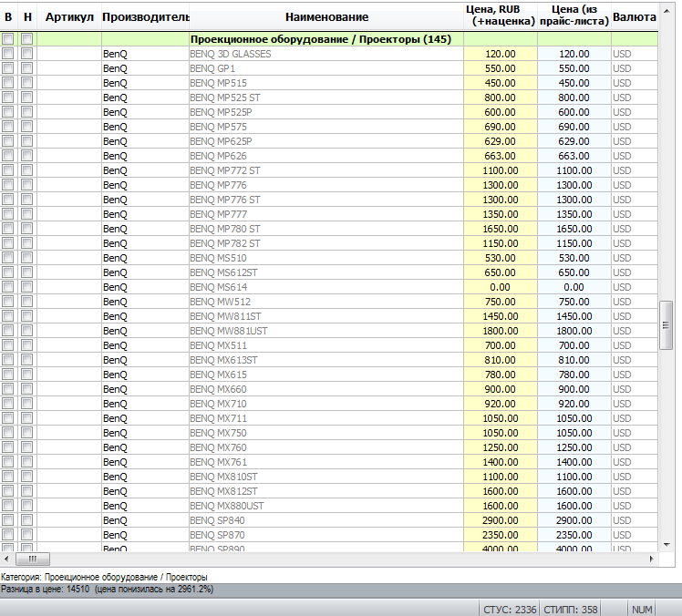Screen dimensions: 682x616
Task: Click the Цена (из прайс-листа) header
Action: (x=574, y=15)
